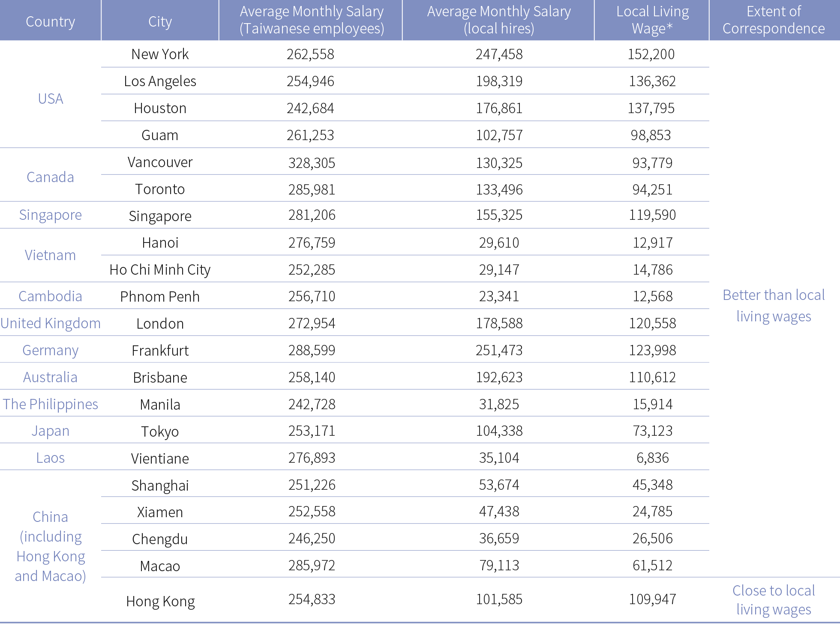This screenshot has width=840, height=629.
Task: Select the New York city cell
Action: [160, 54]
